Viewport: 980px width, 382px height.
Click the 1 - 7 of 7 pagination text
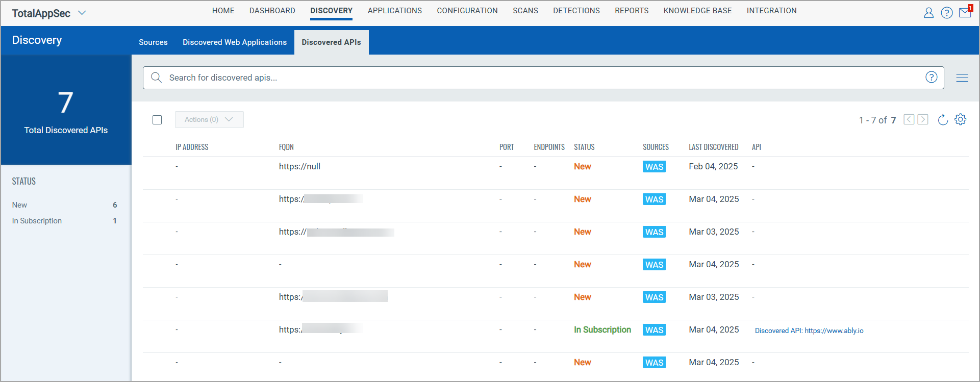pyautogui.click(x=877, y=120)
